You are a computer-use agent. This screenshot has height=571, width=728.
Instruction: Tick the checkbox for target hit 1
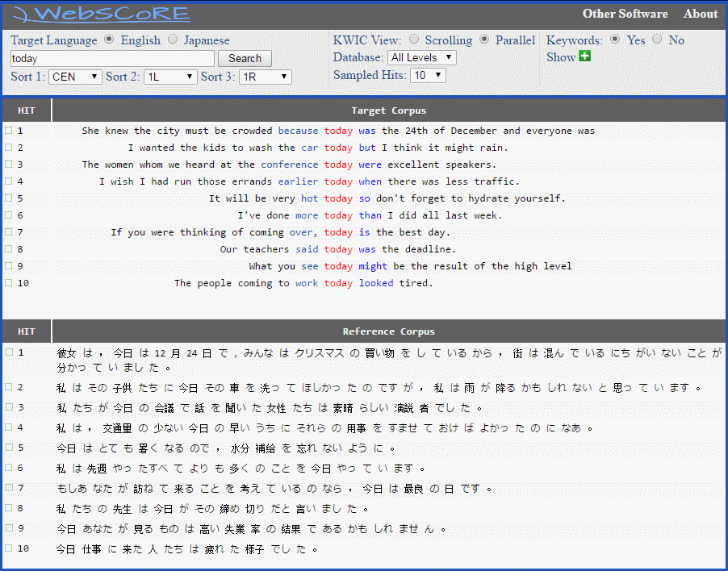(8, 130)
